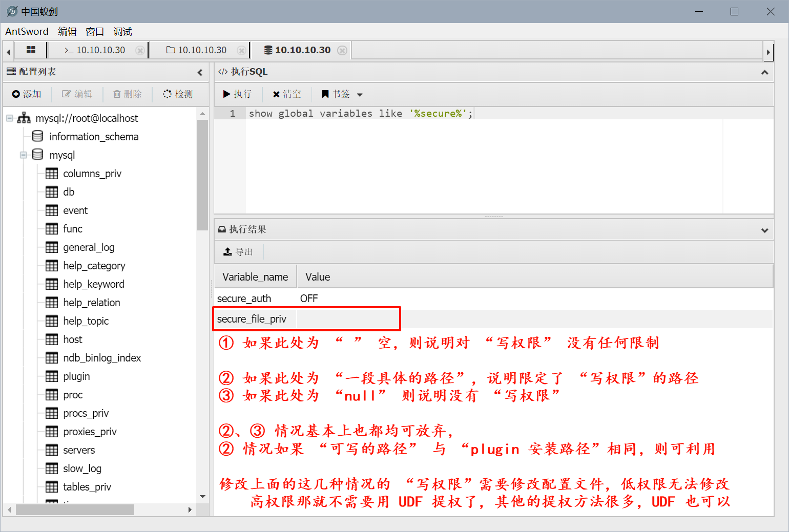
Task: Click the database tree horizontal scrollbar
Action: tap(75, 510)
